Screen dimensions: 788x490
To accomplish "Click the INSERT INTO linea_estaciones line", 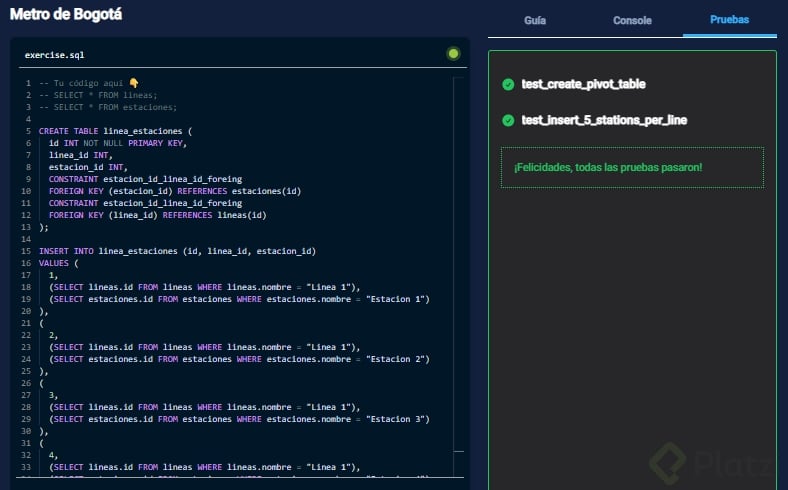I will pyautogui.click(x=177, y=251).
